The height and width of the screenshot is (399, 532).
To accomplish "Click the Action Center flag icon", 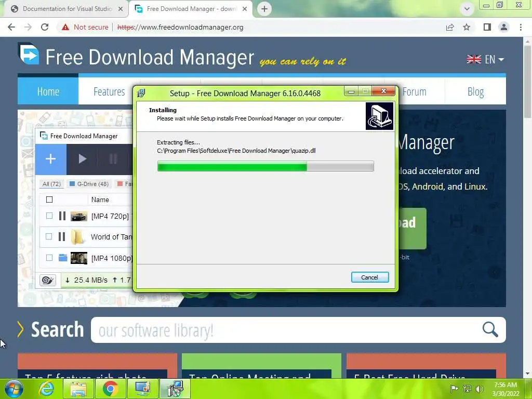I will [454, 389].
